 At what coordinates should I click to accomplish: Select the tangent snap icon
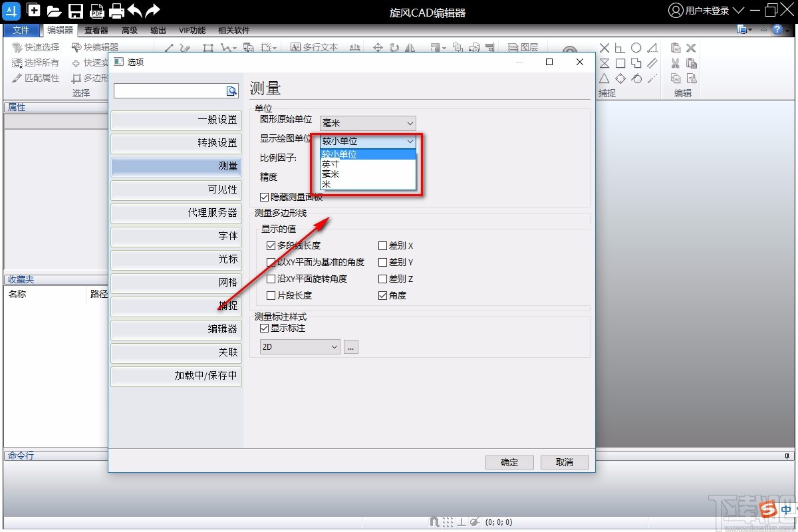click(636, 78)
